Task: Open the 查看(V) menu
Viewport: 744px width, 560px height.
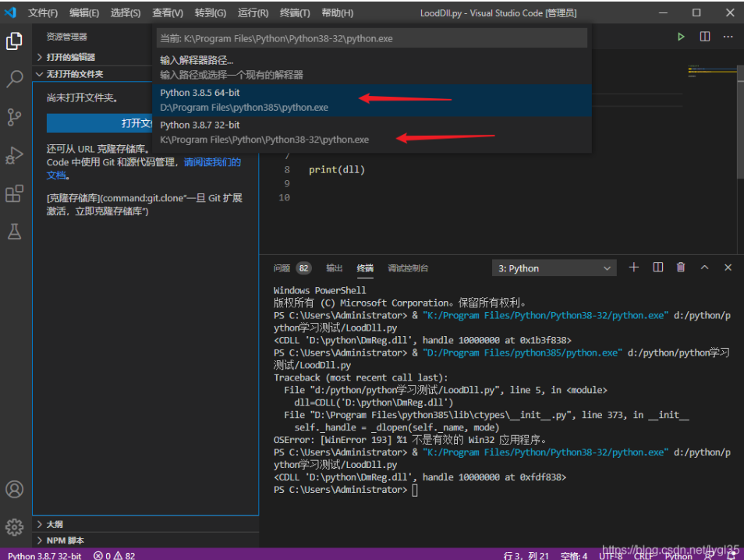Action: click(x=168, y=12)
